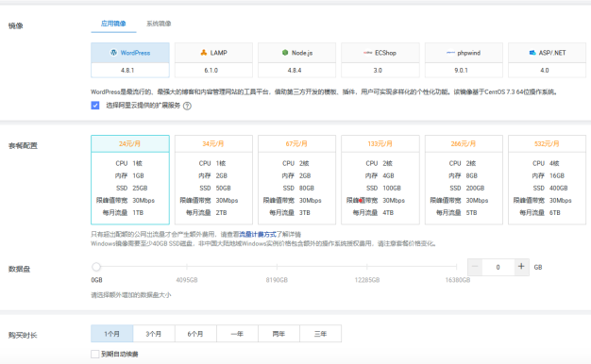591x364 pixels.
Task: Choose the 34元/月 plan
Action: click(213, 180)
